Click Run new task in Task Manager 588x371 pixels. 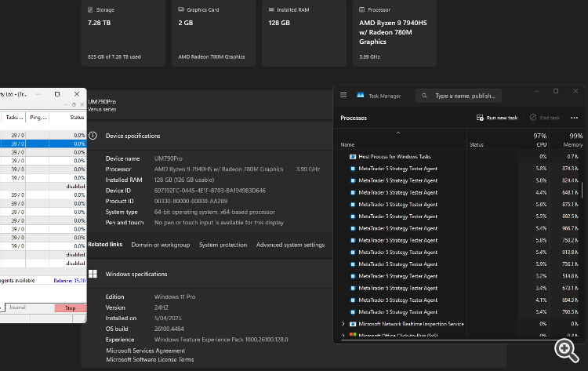tap(497, 118)
